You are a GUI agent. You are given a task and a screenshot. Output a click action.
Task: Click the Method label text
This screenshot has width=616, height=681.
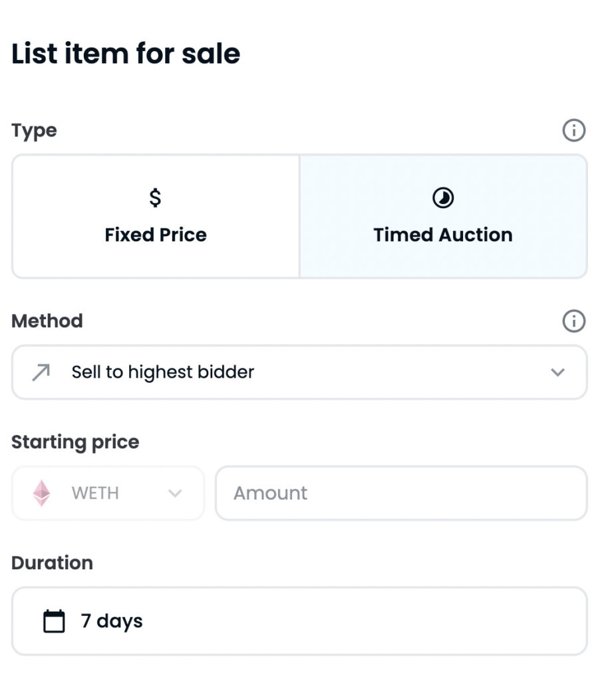tap(47, 321)
